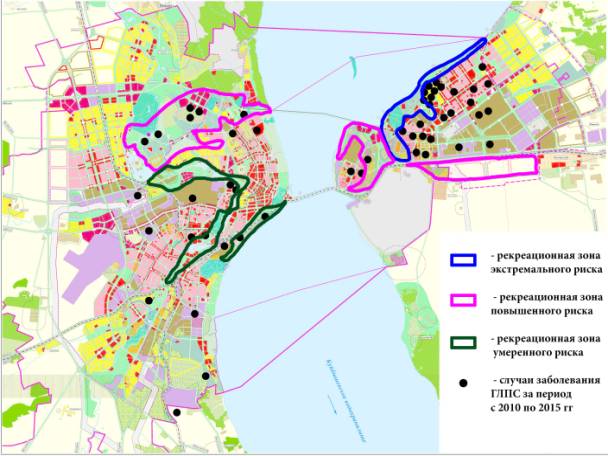The width and height of the screenshot is (608, 456).
Task: Click the black dot symbol in legend
Action: [x=462, y=382]
